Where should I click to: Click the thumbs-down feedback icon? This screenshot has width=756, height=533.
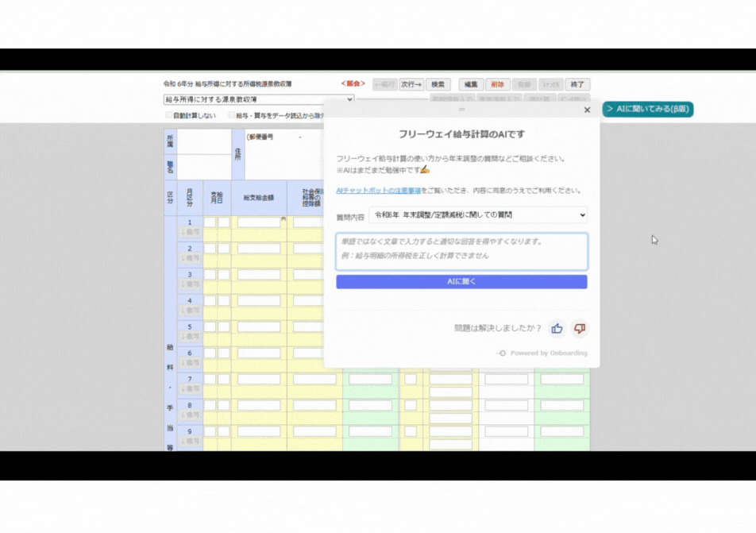[x=580, y=328]
